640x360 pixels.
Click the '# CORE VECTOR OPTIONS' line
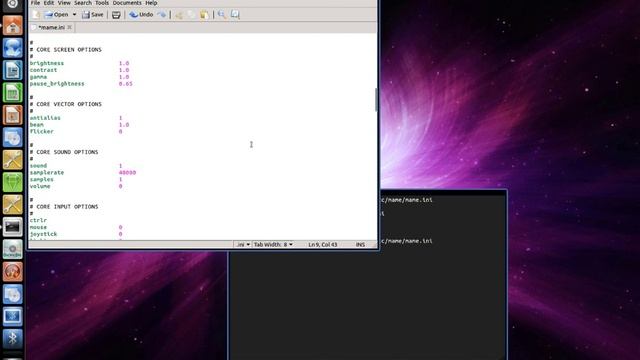(x=66, y=104)
